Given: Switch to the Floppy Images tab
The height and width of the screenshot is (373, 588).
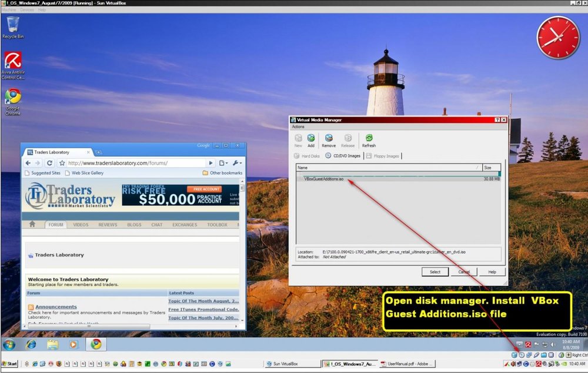Looking at the screenshot, I should coord(383,156).
